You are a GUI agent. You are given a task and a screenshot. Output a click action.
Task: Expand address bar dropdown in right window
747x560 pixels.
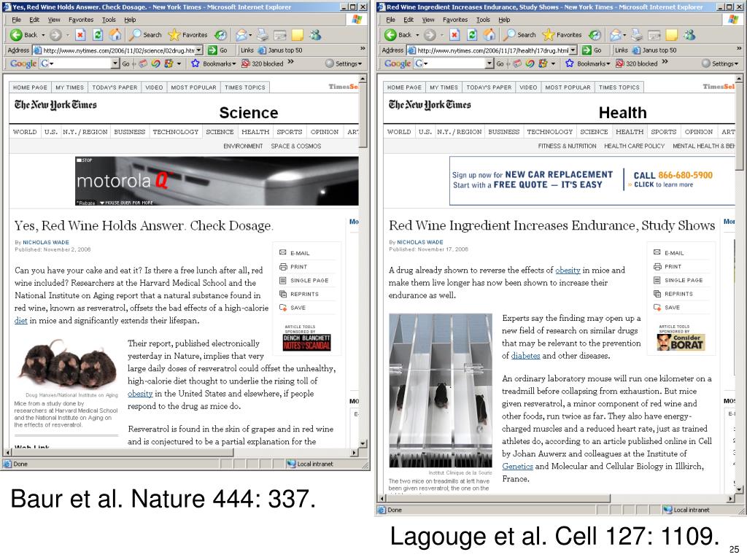[573, 50]
